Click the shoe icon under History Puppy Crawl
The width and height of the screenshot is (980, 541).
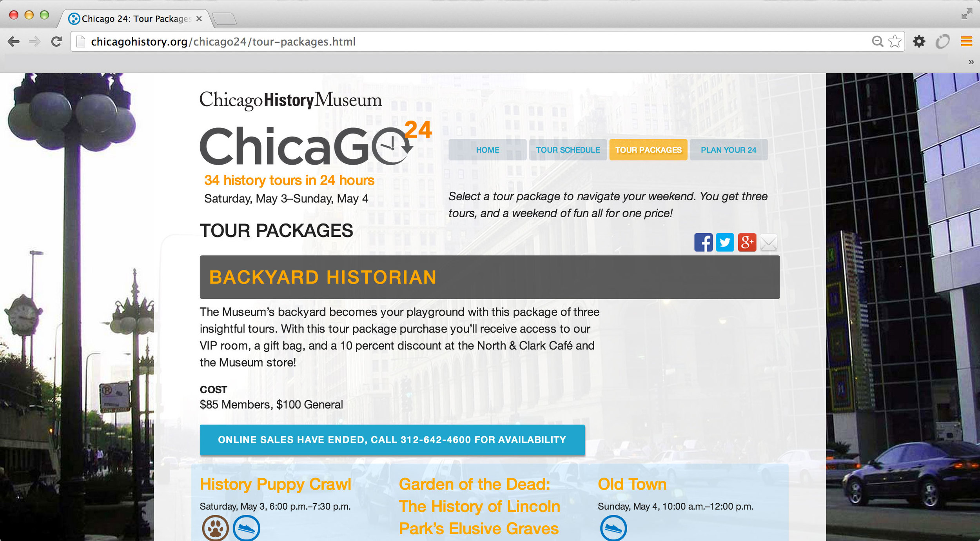(247, 528)
